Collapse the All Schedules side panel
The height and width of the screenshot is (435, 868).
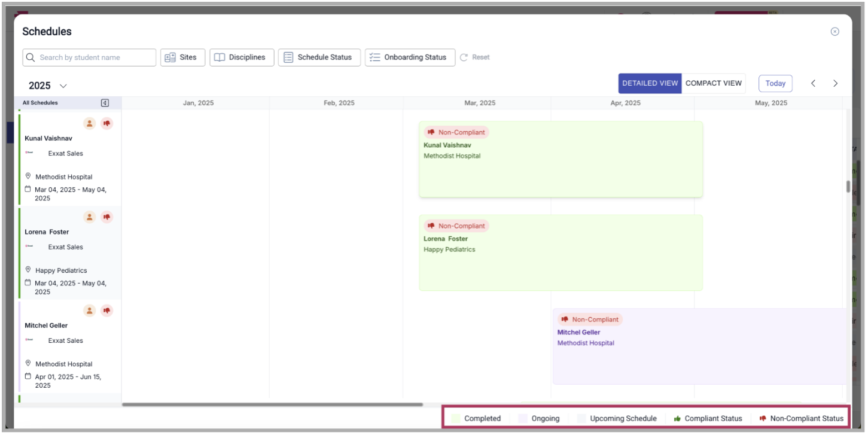tap(105, 103)
